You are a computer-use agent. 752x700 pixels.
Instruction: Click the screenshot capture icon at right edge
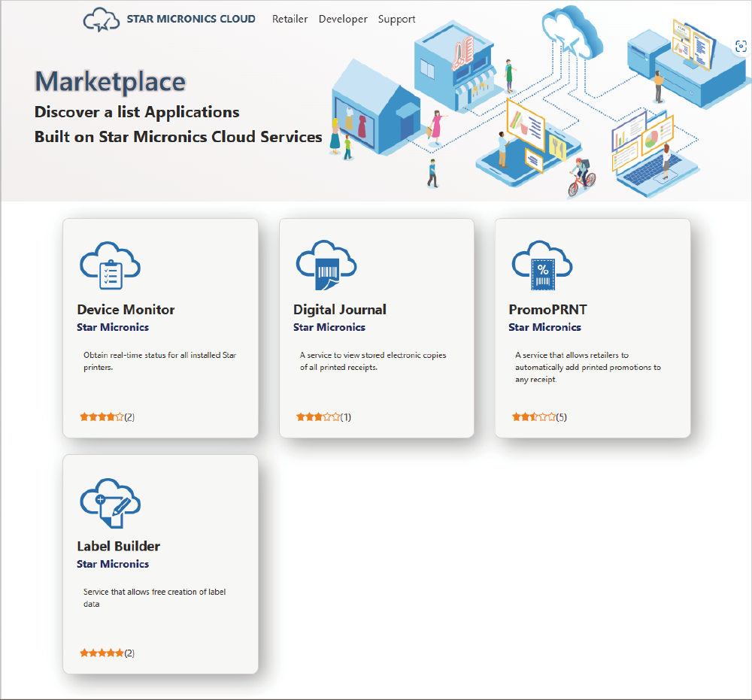click(741, 47)
